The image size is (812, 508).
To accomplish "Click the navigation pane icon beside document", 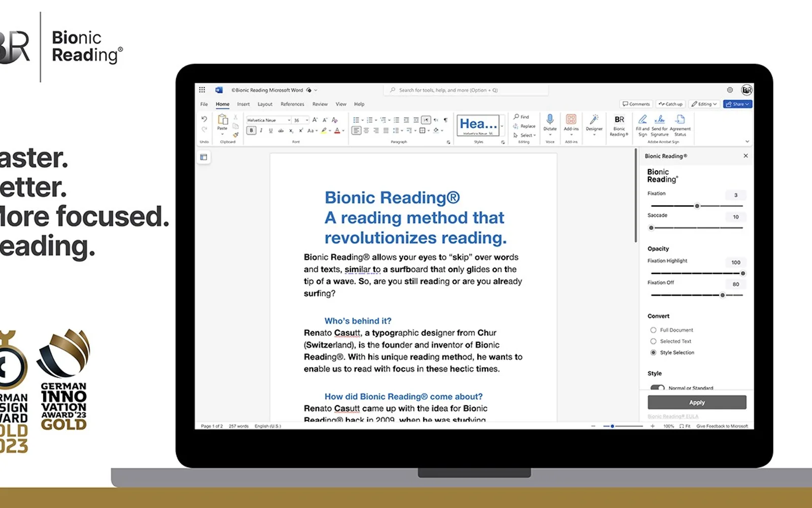I will (204, 157).
